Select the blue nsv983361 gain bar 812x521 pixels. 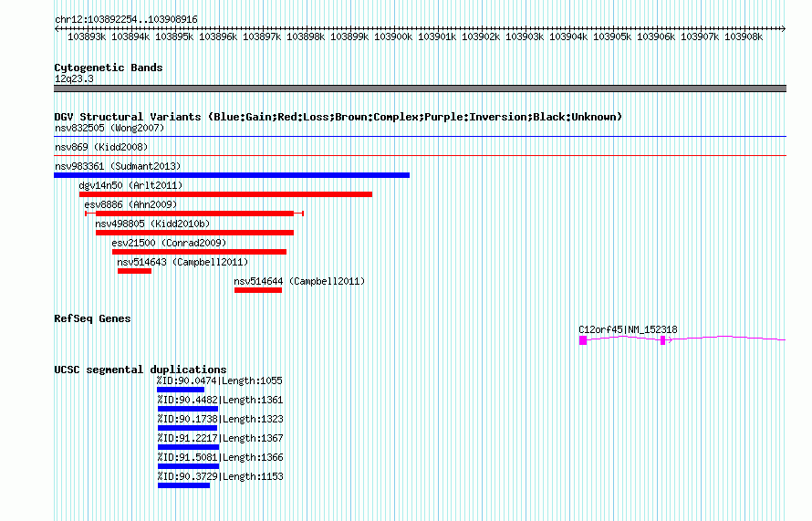(232, 175)
